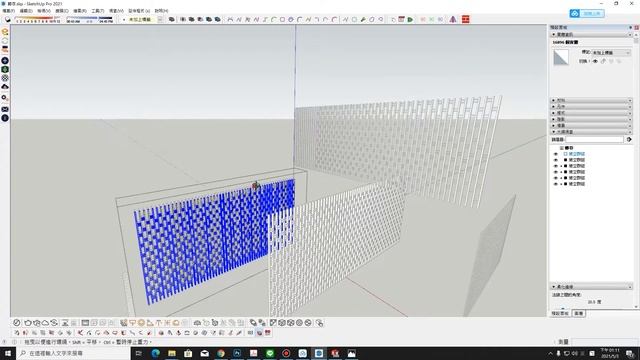Toggle the lock icon in Entity Info

pyautogui.click(x=603, y=61)
